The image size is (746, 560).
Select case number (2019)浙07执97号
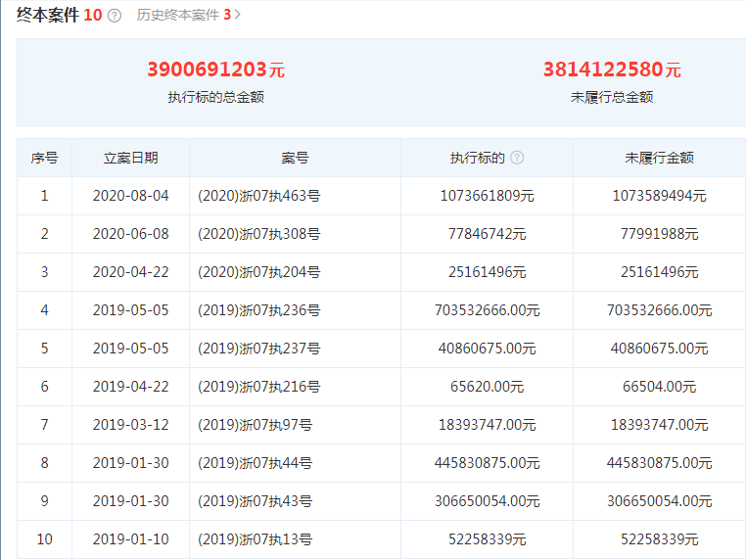click(x=255, y=424)
